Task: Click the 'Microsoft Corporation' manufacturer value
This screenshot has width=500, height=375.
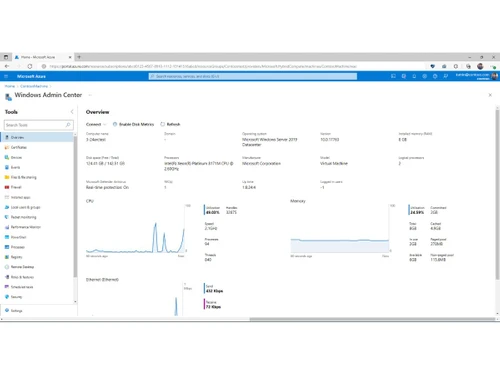Action: pos(261,163)
